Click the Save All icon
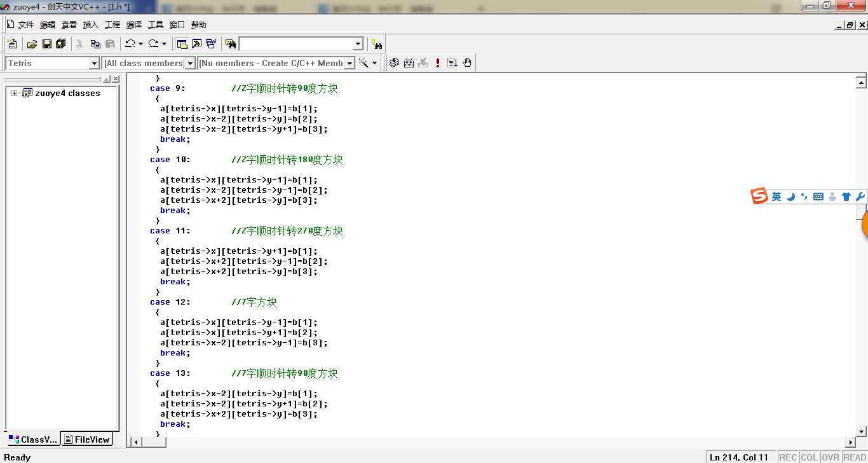This screenshot has width=868, height=463. pos(61,44)
